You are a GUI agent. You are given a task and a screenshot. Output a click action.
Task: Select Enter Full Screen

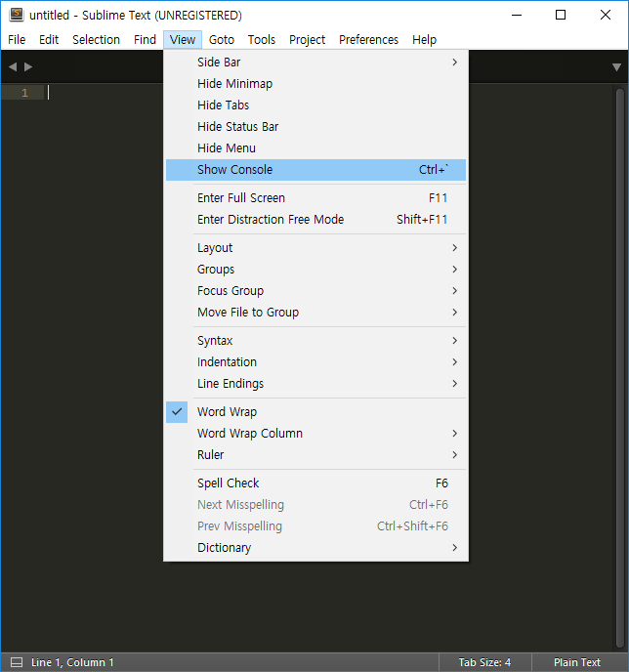pyautogui.click(x=315, y=198)
